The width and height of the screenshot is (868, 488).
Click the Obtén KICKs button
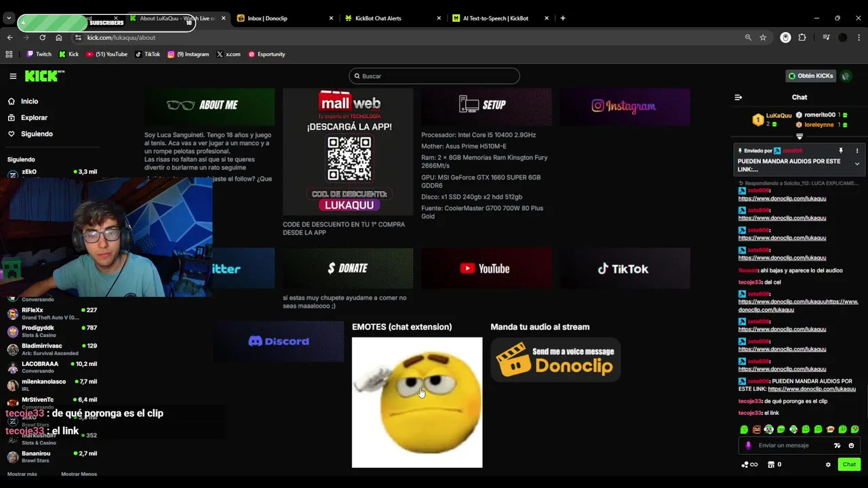(810, 76)
